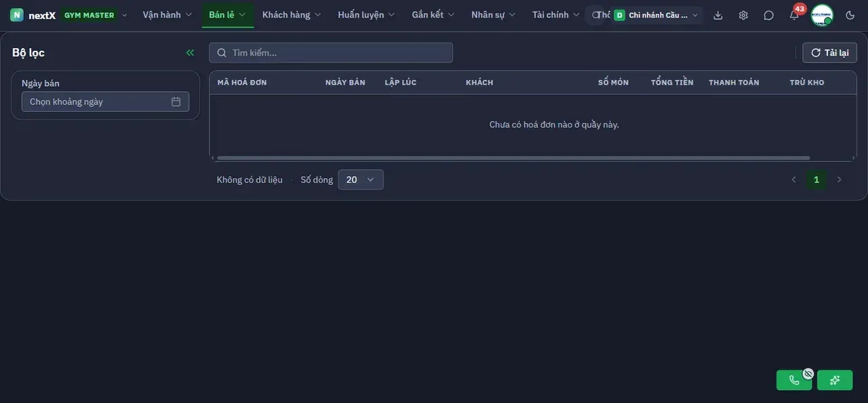
Task: Go to the next page arrow
Action: tap(840, 179)
